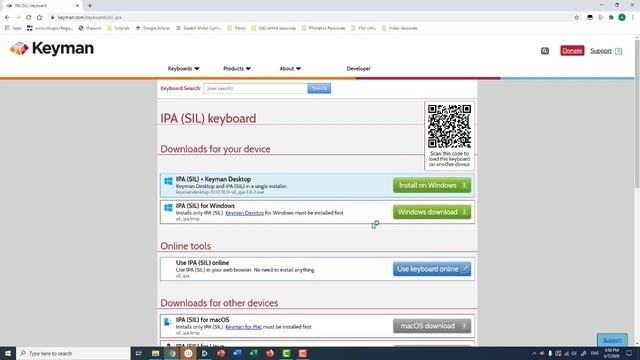Switch to Chrome on the taskbar
This screenshot has width=640, height=360.
(x=172, y=353)
